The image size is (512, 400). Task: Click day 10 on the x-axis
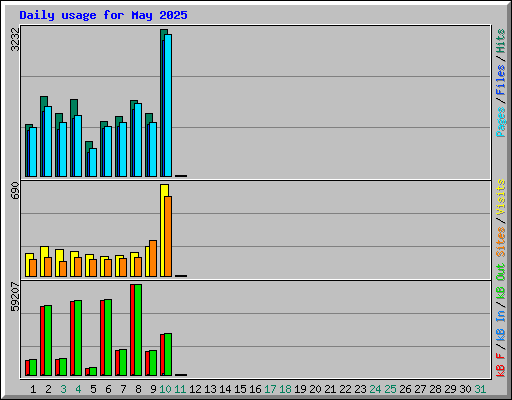(165, 389)
